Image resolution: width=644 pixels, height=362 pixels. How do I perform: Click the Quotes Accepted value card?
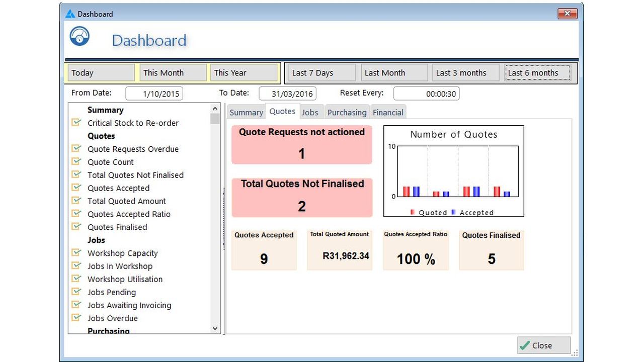point(264,250)
